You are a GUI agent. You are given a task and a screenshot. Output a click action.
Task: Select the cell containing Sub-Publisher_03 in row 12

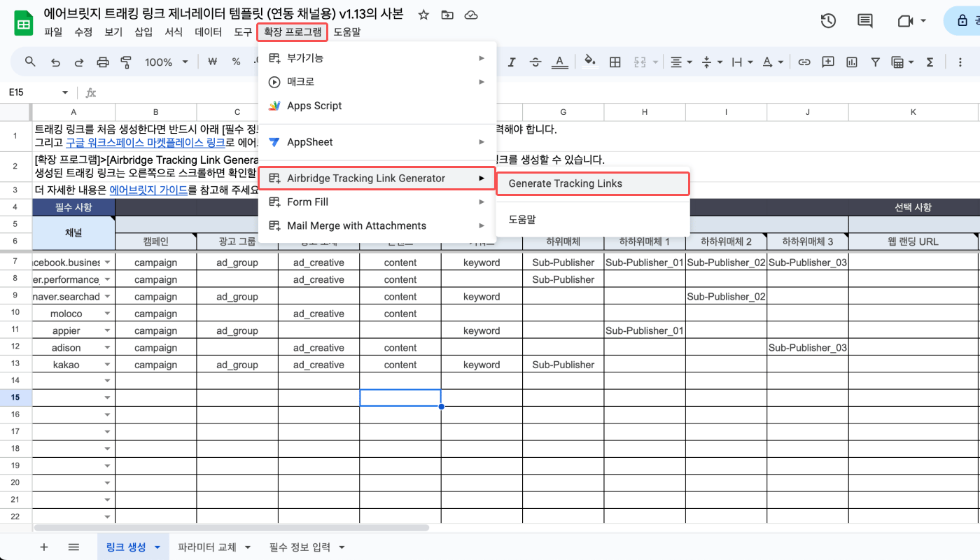tap(808, 348)
